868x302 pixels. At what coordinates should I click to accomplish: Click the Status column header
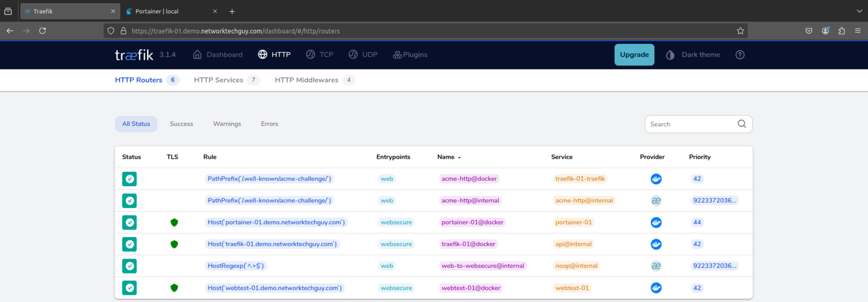click(132, 157)
